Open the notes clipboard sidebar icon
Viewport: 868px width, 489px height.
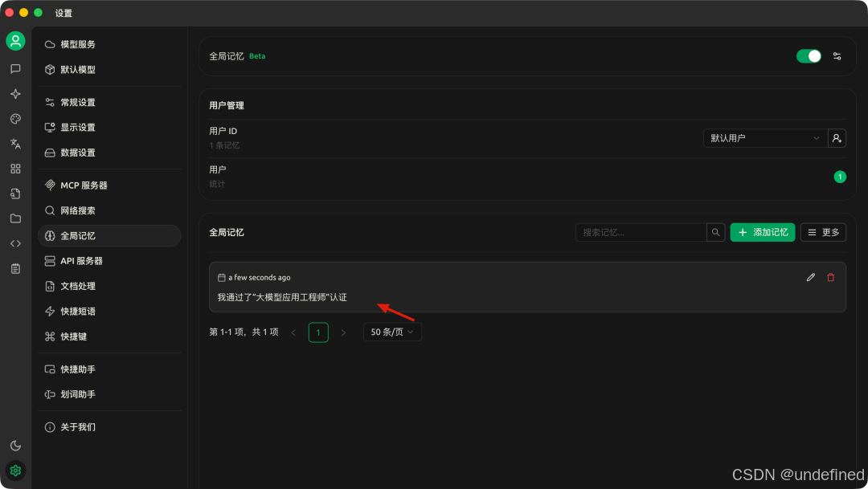pyautogui.click(x=15, y=269)
